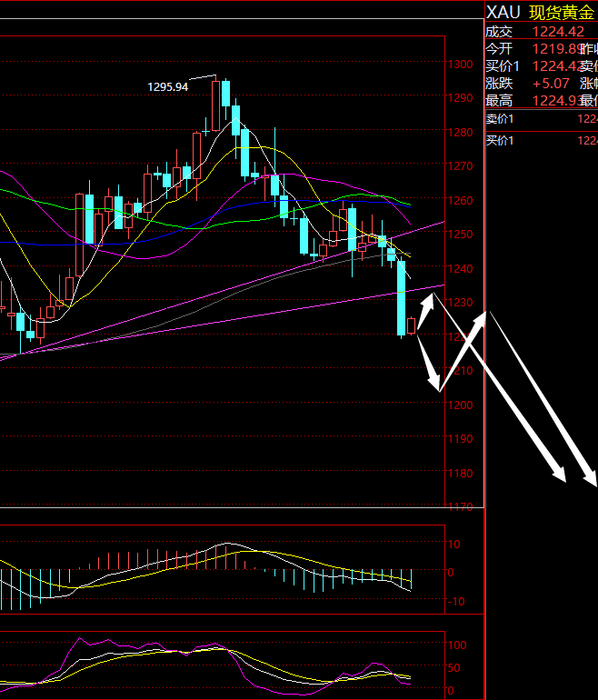Click the 1180 price axis label
The width and height of the screenshot is (598, 700).
click(460, 474)
